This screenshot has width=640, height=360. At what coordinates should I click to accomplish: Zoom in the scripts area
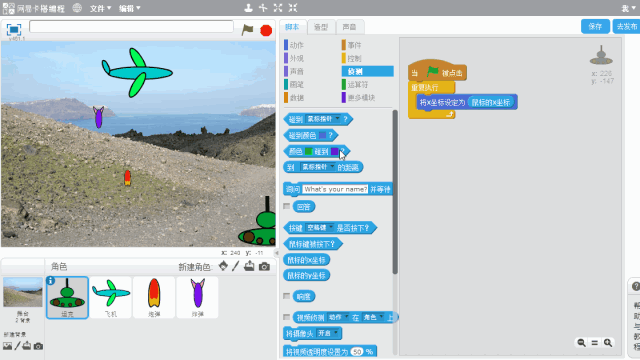coord(608,343)
